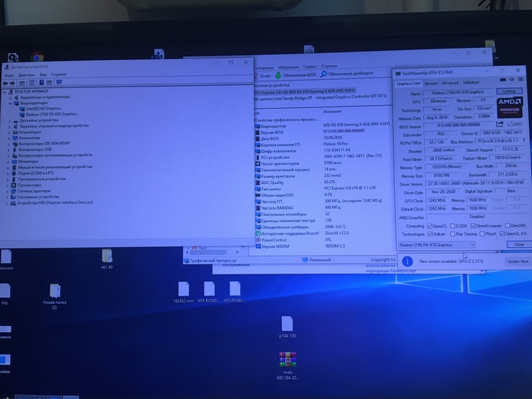Click the back arrow in Device Manager toolbar
Screen dimensions: 532x399
[6, 82]
